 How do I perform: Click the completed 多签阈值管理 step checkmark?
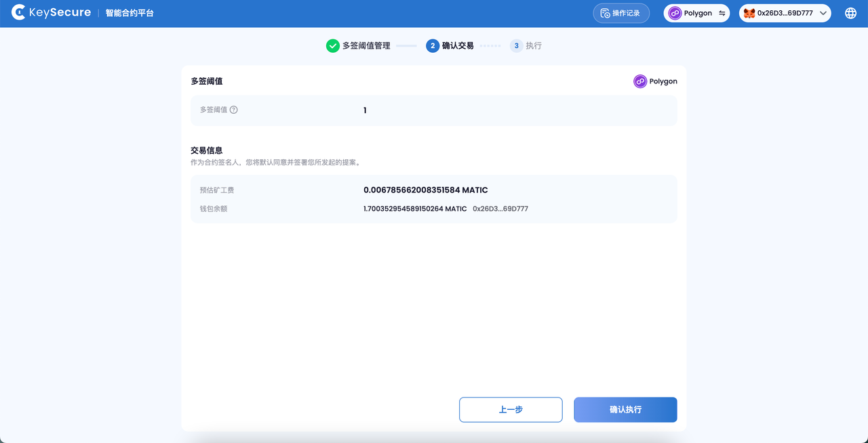tap(333, 46)
